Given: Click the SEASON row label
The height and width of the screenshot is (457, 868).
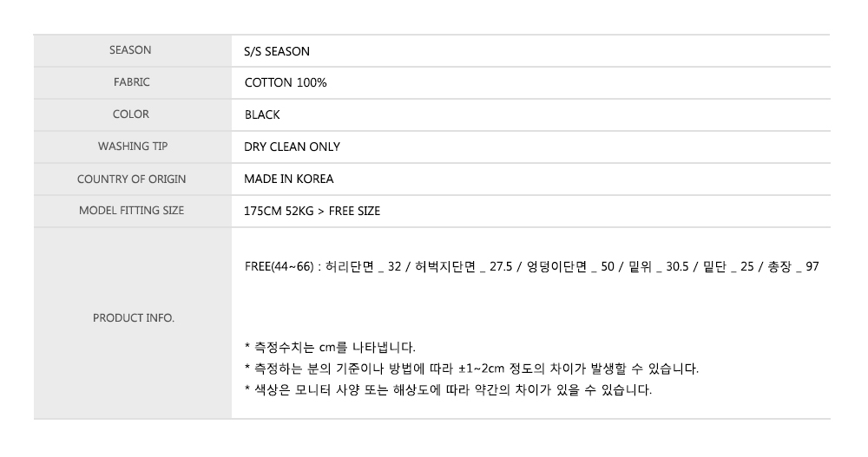Looking at the screenshot, I should (130, 50).
